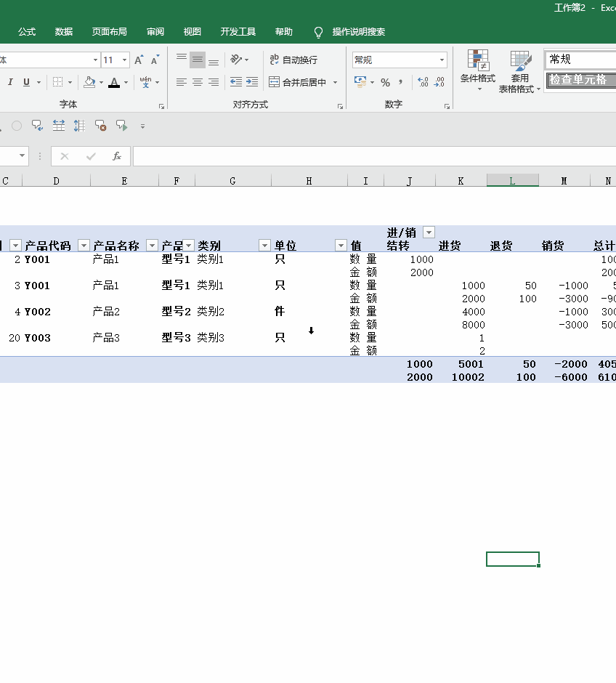This screenshot has width=616, height=683.
Task: Click the wén phonetic guide icon
Action: pos(145,82)
